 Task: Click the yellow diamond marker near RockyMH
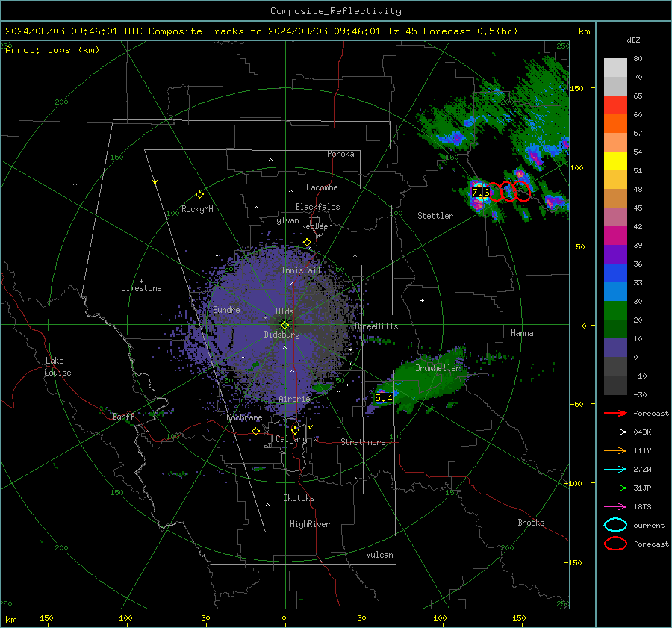coord(199,195)
